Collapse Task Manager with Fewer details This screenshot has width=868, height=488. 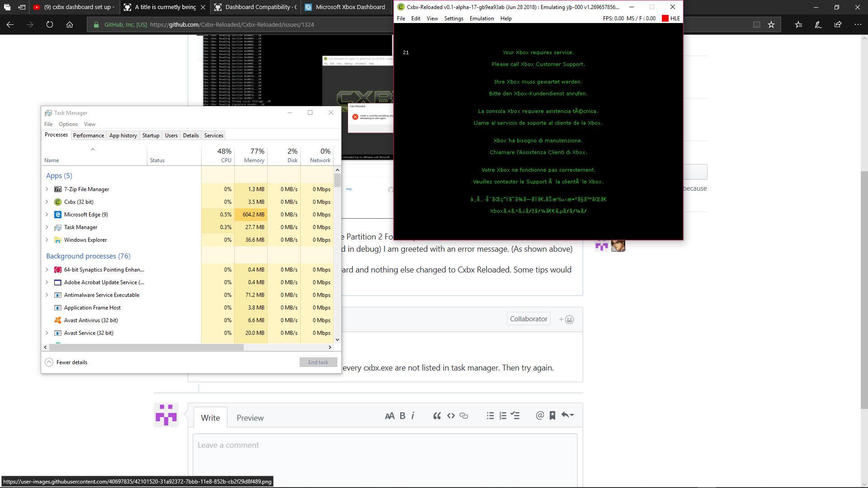tap(66, 362)
